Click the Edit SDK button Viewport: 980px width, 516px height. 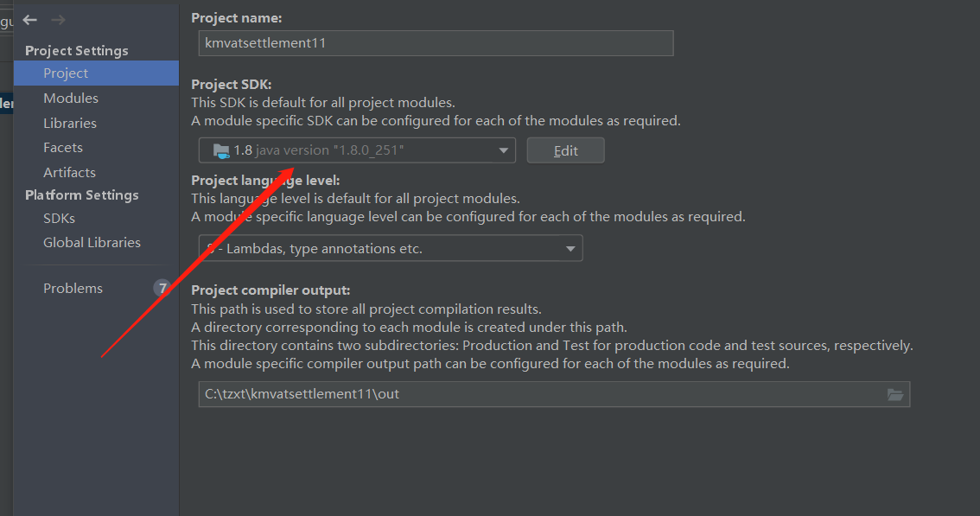click(566, 150)
